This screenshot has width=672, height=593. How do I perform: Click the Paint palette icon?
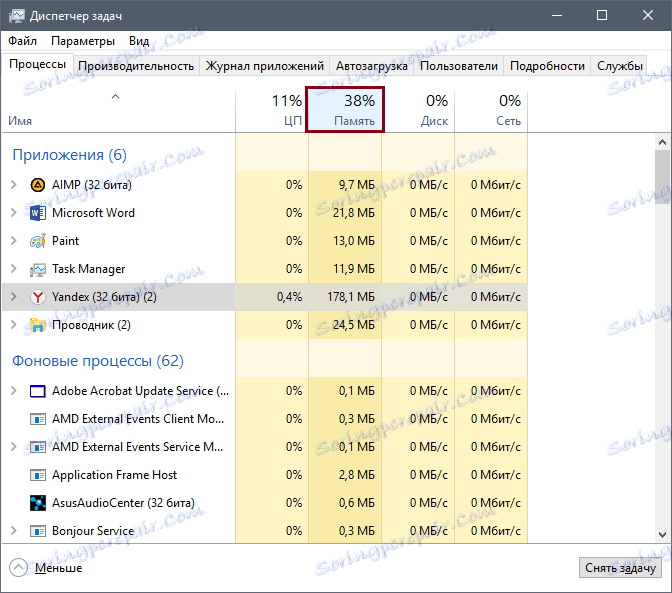point(38,241)
